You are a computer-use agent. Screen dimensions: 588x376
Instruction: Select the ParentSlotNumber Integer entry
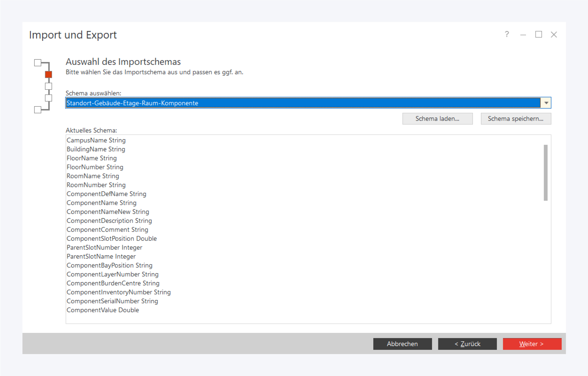point(104,248)
